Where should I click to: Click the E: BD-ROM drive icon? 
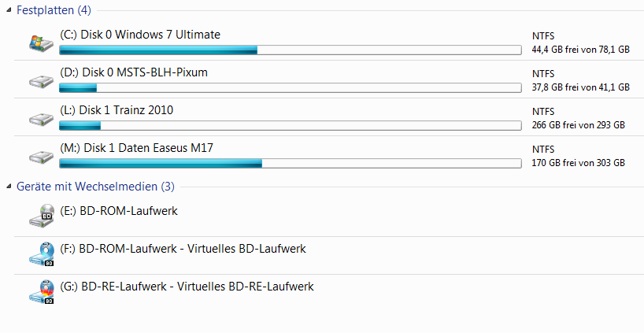[x=41, y=214]
